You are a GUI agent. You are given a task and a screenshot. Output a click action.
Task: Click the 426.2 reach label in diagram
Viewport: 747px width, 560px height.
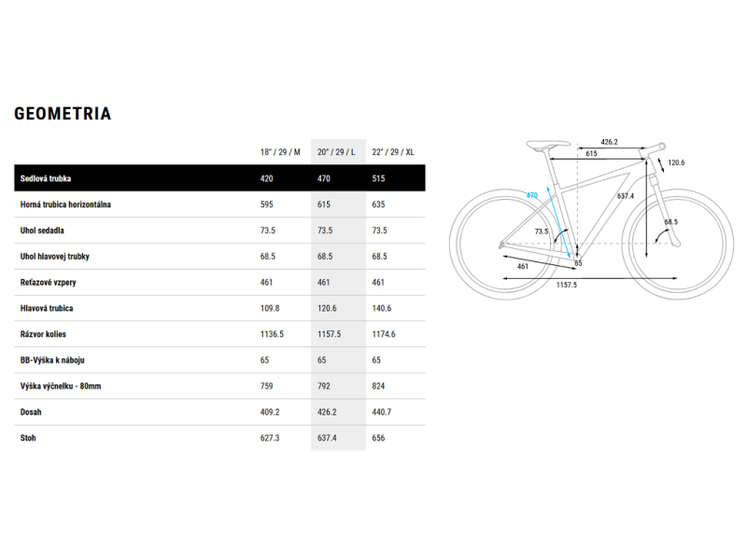[x=609, y=142]
